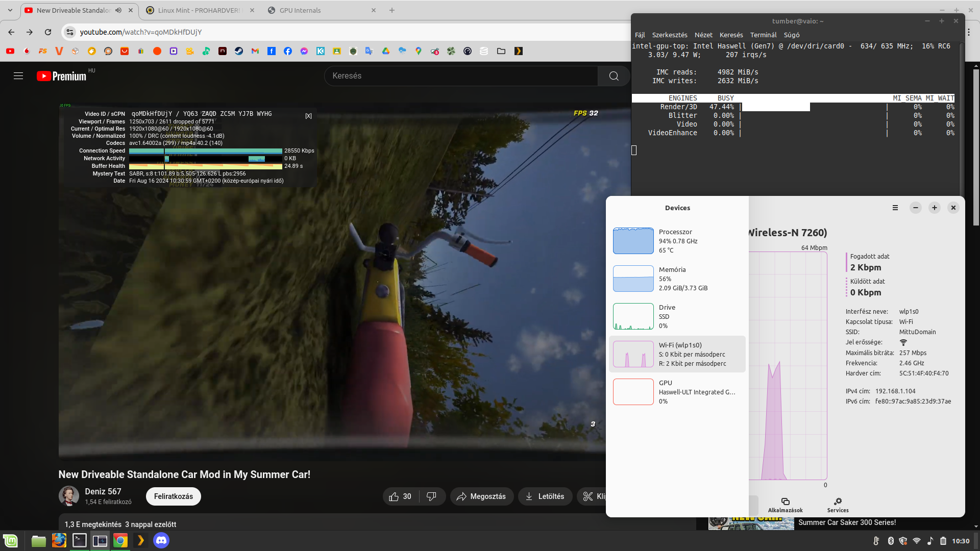
Task: Open Discord from the taskbar
Action: 161,540
